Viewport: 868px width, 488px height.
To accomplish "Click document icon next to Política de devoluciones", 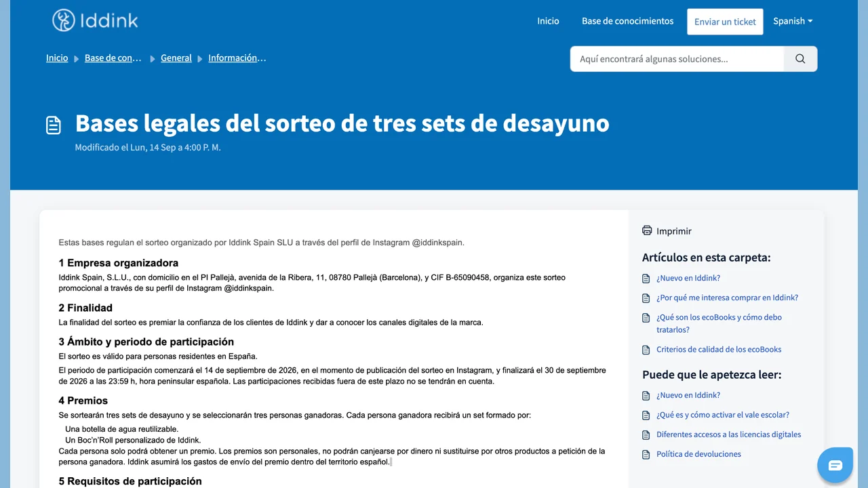I will 646,454.
